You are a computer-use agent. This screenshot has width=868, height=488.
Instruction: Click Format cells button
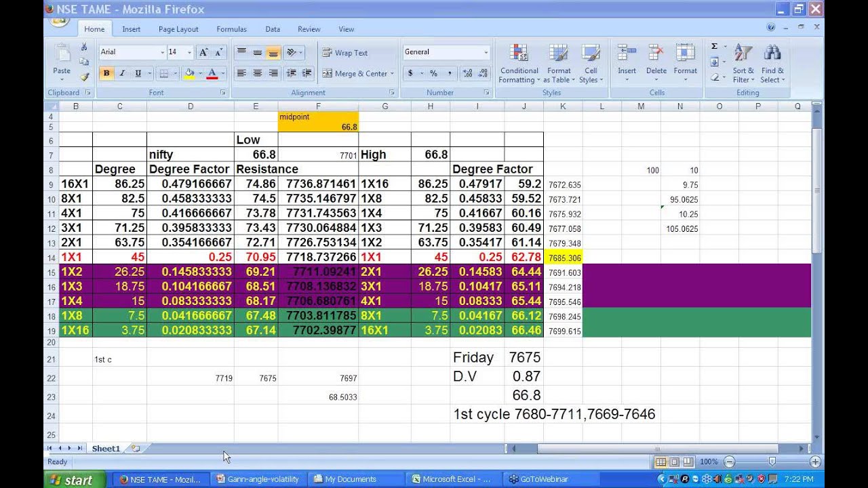coord(685,62)
